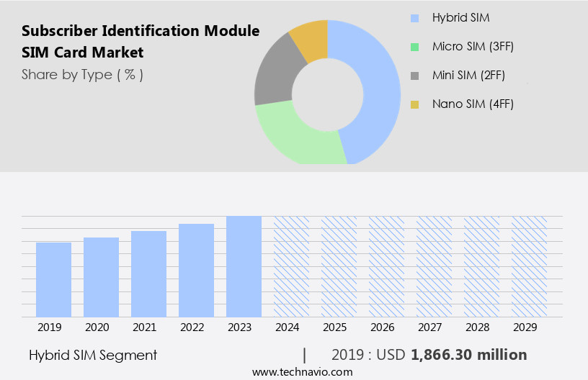
Task: Click the gray Mini SIM (2FF) legend swatch
Action: click(x=414, y=76)
